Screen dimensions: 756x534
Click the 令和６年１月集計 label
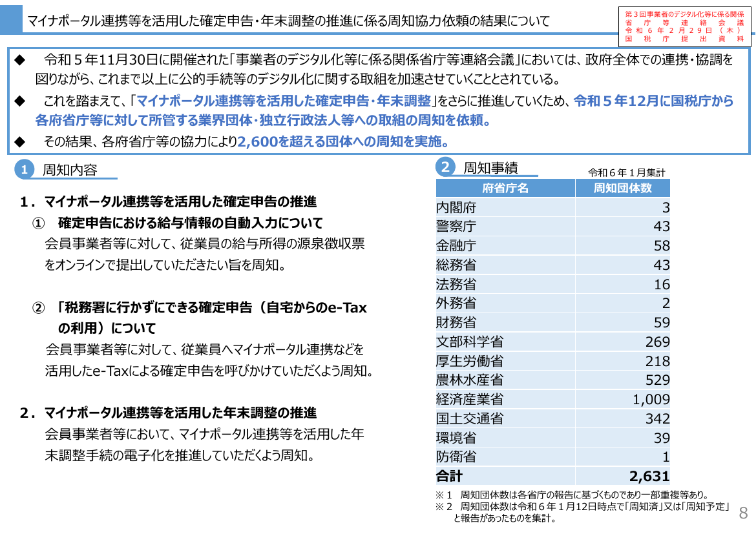pyautogui.click(x=626, y=172)
